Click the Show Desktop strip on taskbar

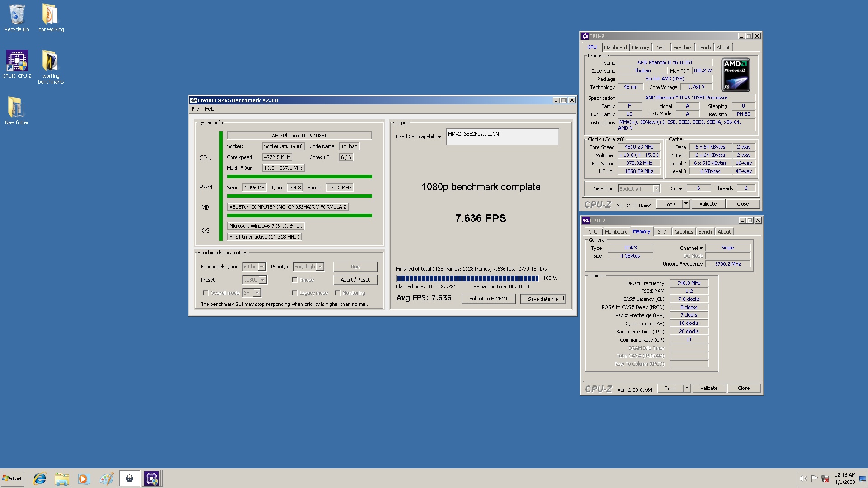(x=863, y=479)
